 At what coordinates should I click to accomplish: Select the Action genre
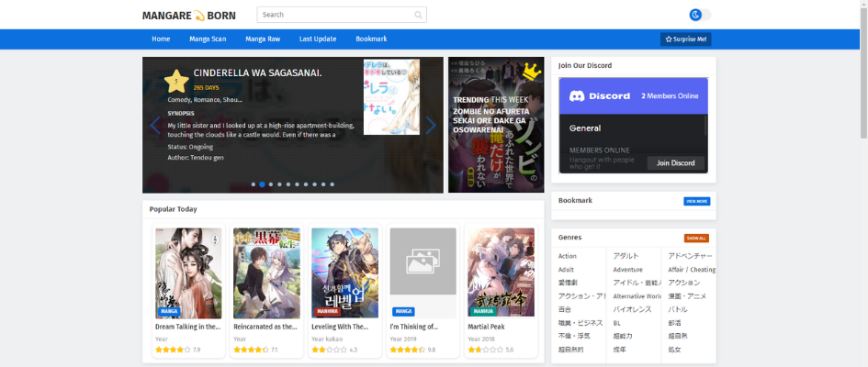pos(568,257)
